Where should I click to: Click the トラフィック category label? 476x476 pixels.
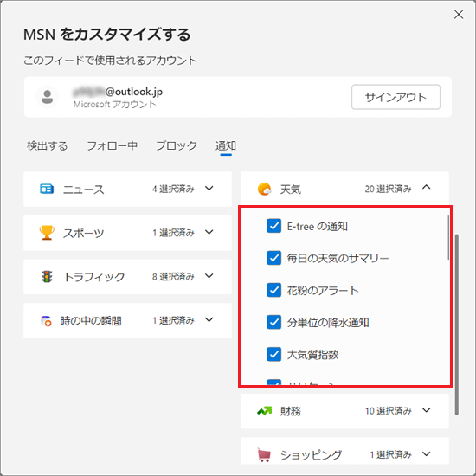coord(94,277)
